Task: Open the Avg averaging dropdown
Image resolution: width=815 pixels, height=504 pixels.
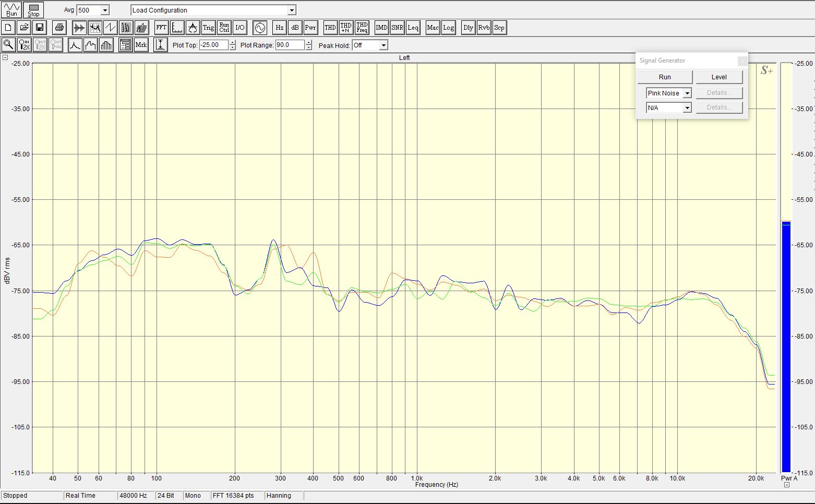Action: pyautogui.click(x=105, y=10)
